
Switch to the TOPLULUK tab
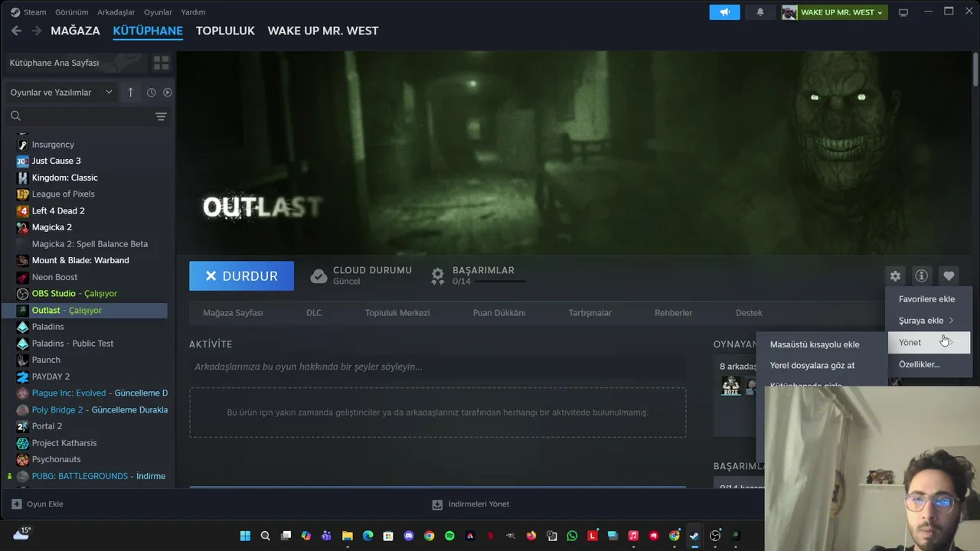pyautogui.click(x=225, y=31)
